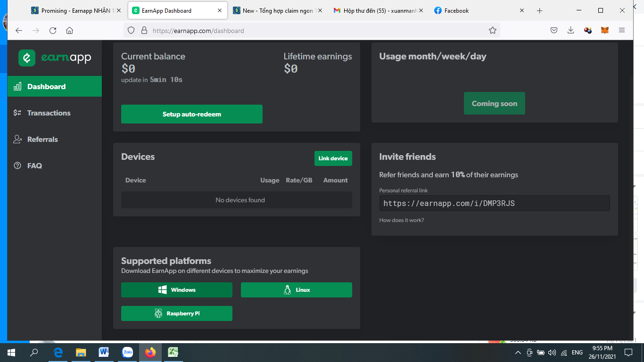The image size is (644, 362).
Task: Go to Transactions in the sidebar
Action: click(x=55, y=113)
